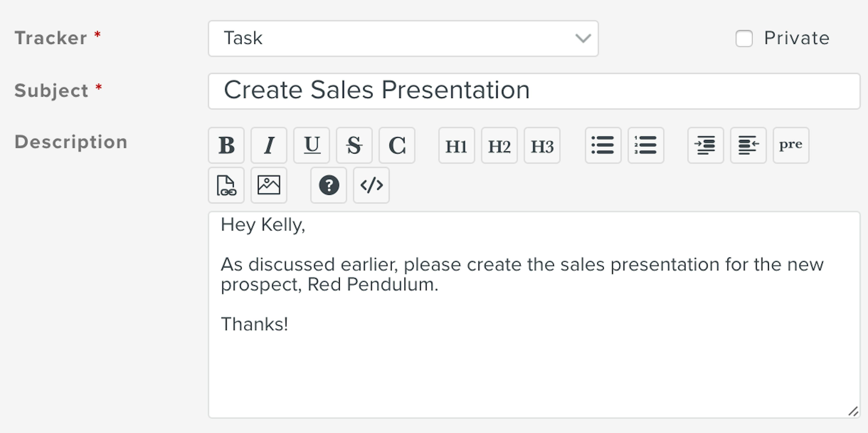Image resolution: width=868 pixels, height=433 pixels.
Task: Open text formatting help
Action: (x=328, y=185)
